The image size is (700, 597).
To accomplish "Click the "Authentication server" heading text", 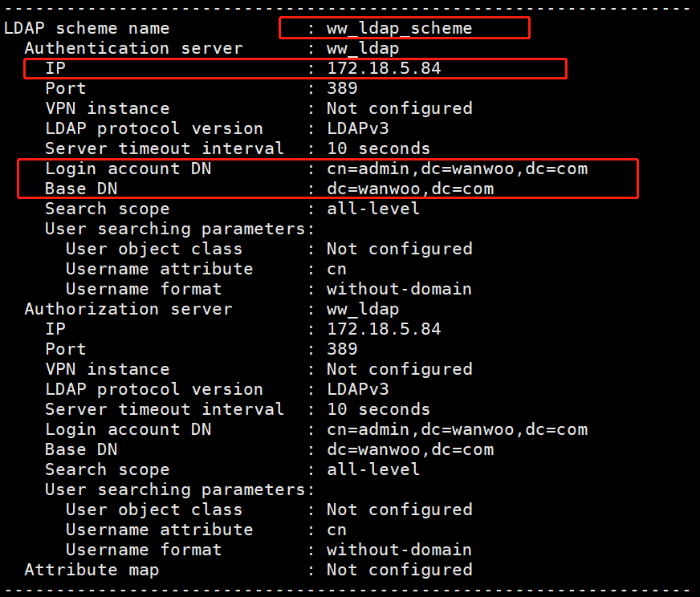I will point(133,48).
